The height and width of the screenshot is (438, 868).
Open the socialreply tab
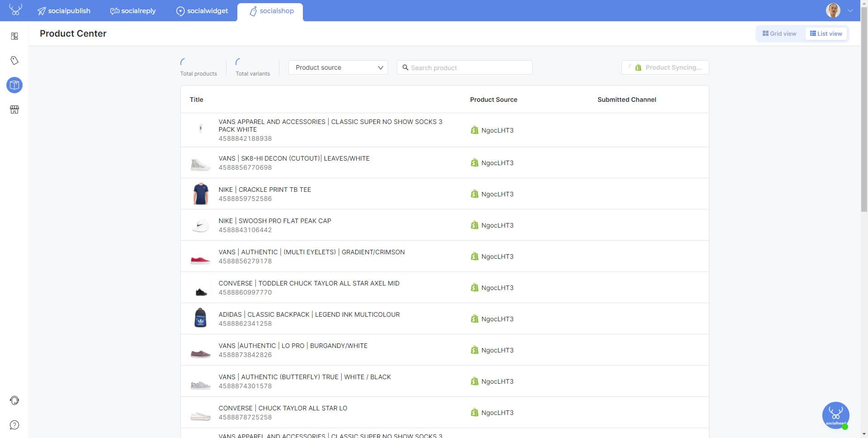tap(133, 11)
